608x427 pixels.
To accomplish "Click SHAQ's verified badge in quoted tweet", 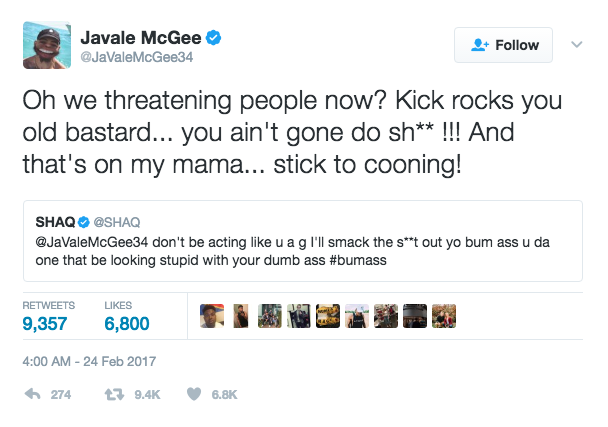I will click(84, 219).
